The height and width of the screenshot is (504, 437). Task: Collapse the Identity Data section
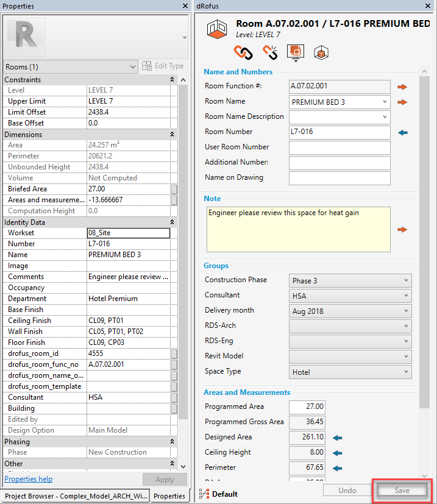coord(172,222)
